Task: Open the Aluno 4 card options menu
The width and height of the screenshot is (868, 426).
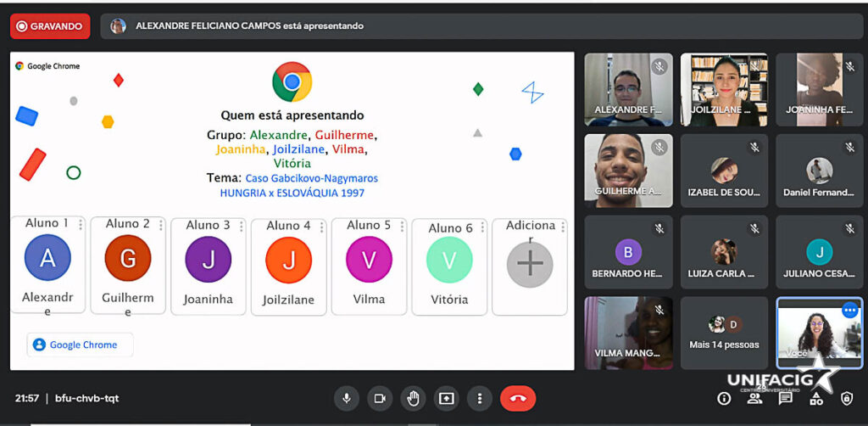Action: pos(322,226)
